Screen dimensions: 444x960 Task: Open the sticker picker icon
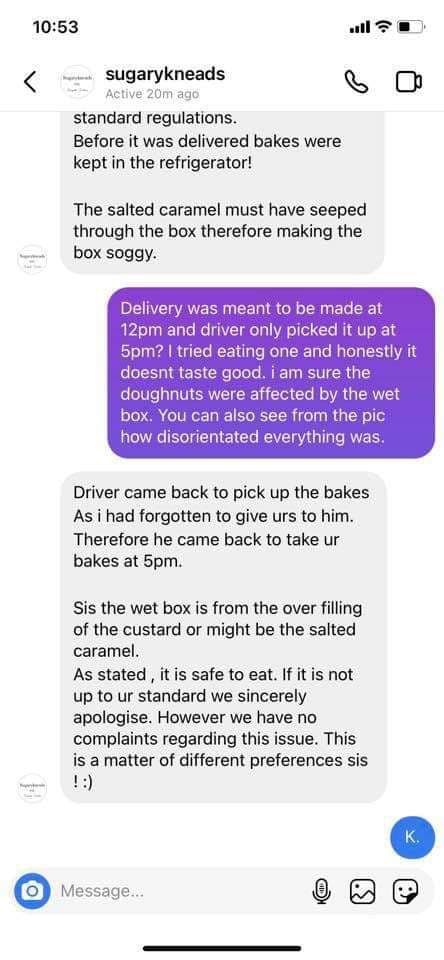pos(404,891)
